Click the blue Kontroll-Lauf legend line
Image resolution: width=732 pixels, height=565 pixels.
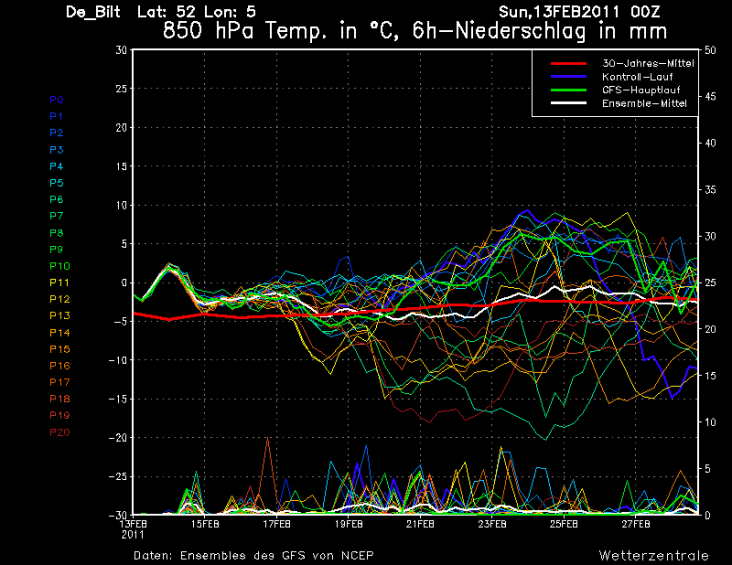[x=568, y=76]
